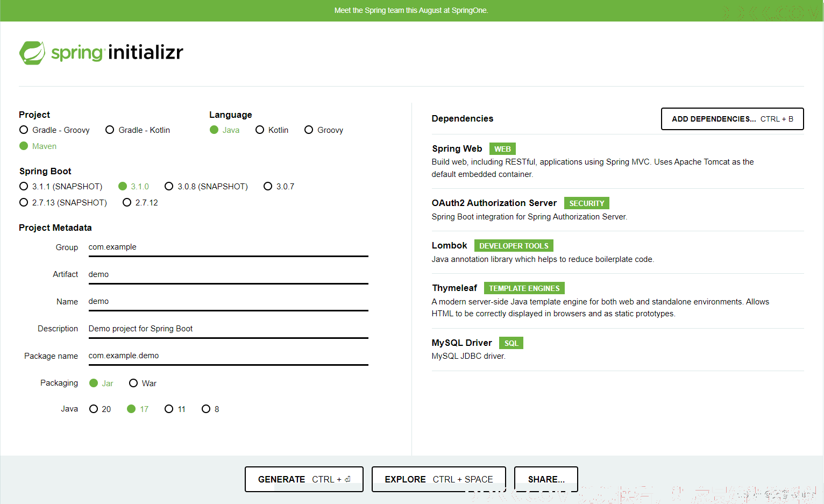824x504 pixels.
Task: Click the SQL tag badge
Action: click(x=511, y=343)
